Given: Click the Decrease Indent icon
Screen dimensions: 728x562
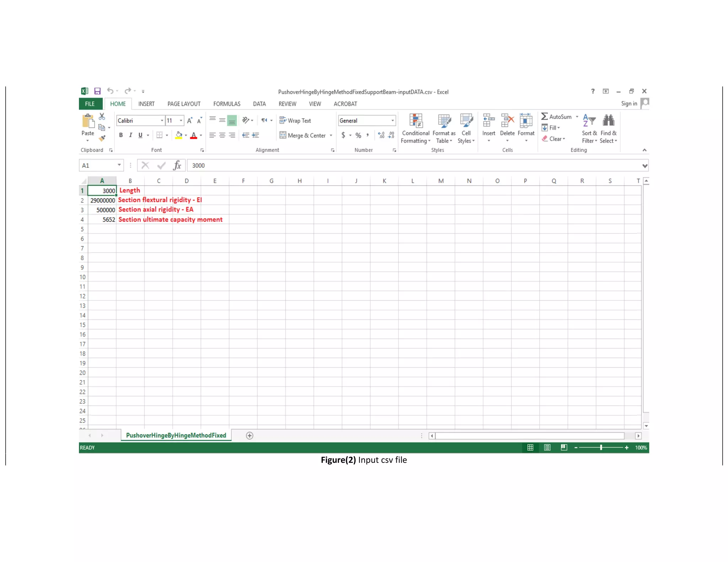Looking at the screenshot, I should (x=245, y=135).
